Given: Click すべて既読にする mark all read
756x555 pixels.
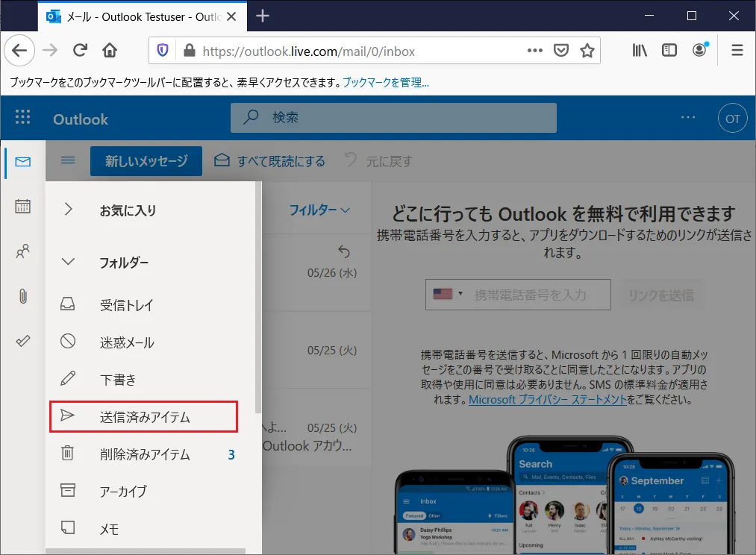Looking at the screenshot, I should tap(269, 161).
